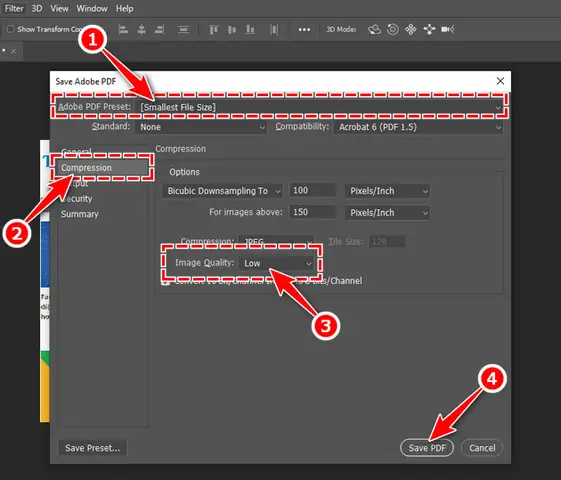Screen dimensions: 561x480
Task: Click the align top edges icon
Action: click(214, 29)
